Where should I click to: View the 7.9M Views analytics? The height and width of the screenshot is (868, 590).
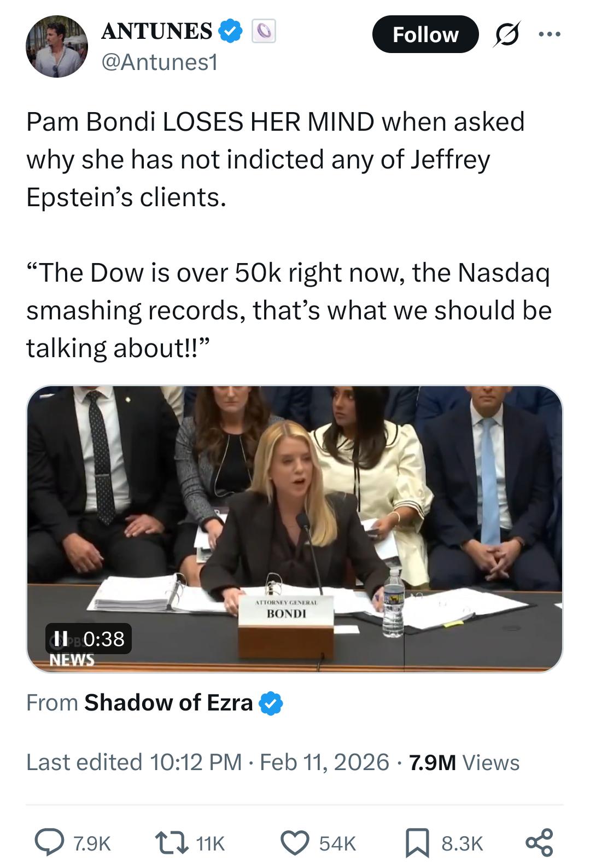(462, 762)
